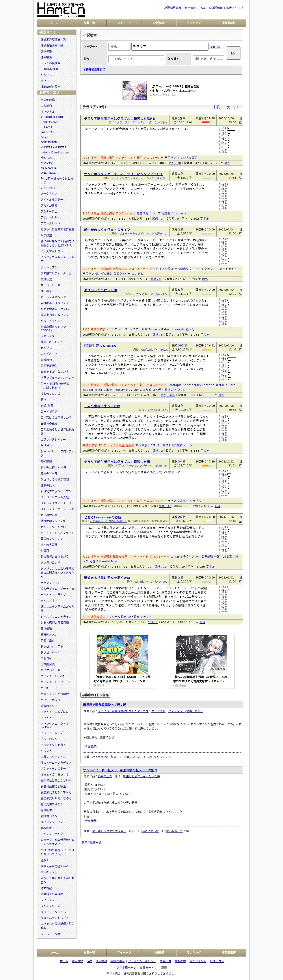The height and width of the screenshot is (980, 283).
Task: Select マイページ in header navigation bar
Action: point(124,23)
